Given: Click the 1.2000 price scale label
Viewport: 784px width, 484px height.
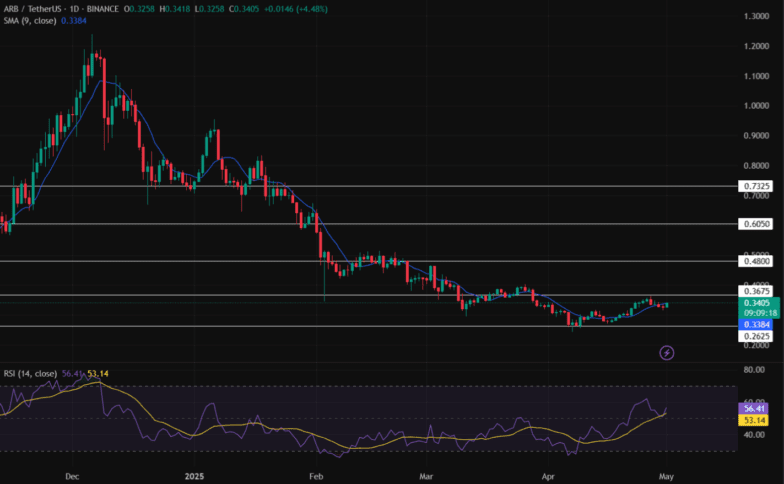Looking at the screenshot, I should click(755, 47).
